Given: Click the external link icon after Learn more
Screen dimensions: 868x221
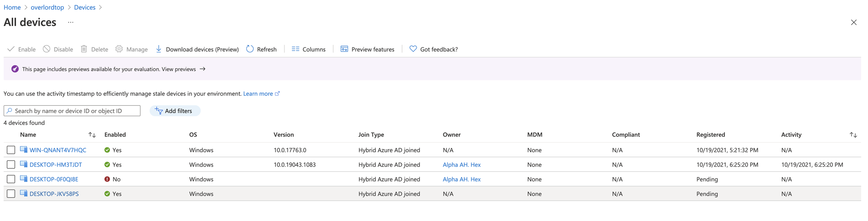Looking at the screenshot, I should pyautogui.click(x=277, y=93).
